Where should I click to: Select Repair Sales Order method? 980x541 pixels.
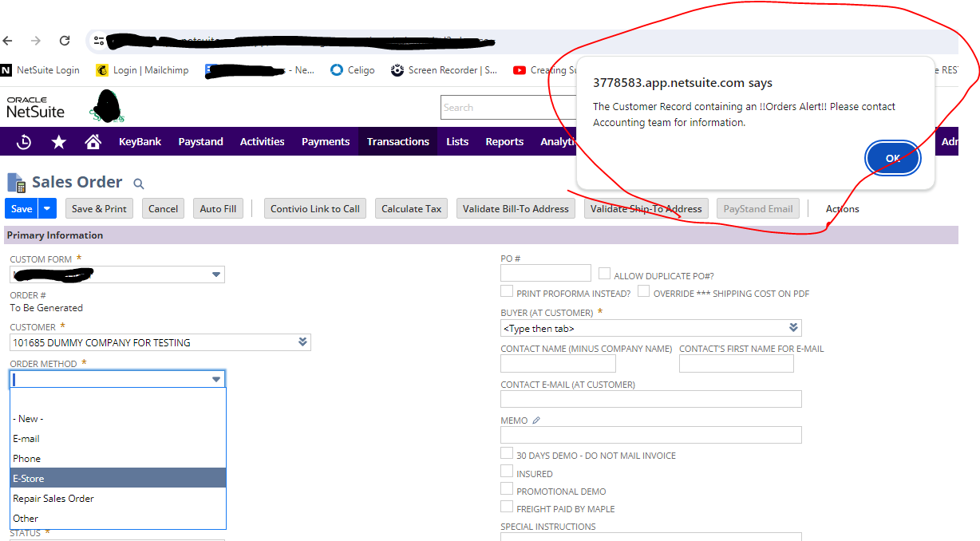(118, 498)
